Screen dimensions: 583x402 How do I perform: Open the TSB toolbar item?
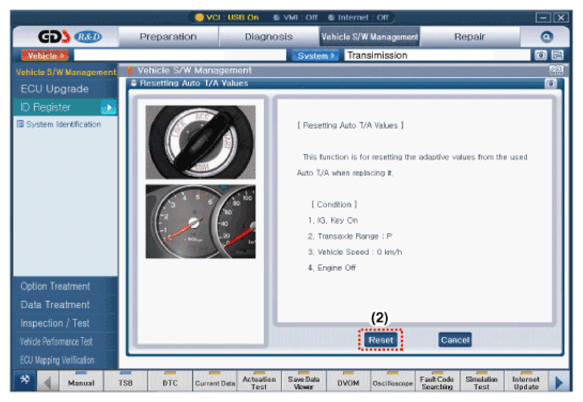pos(126,381)
